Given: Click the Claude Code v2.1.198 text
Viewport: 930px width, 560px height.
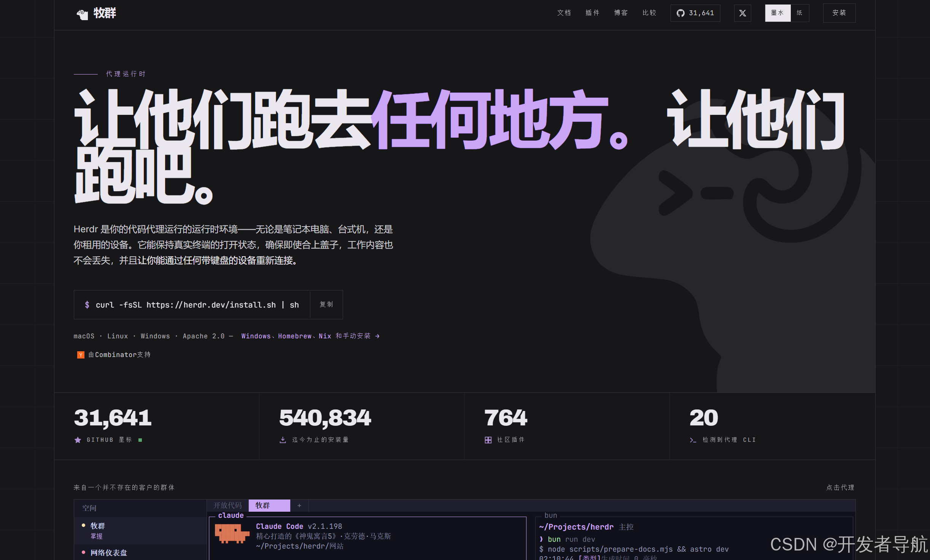Looking at the screenshot, I should click(x=299, y=526).
